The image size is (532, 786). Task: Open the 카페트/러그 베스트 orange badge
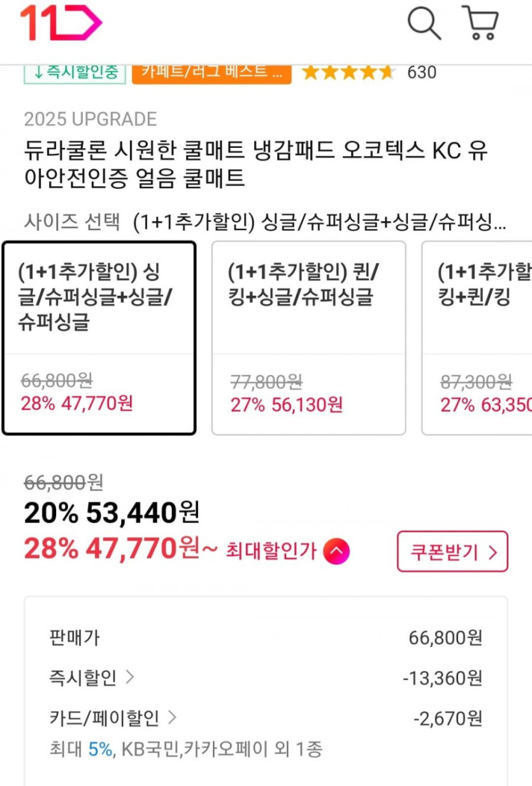click(x=212, y=72)
